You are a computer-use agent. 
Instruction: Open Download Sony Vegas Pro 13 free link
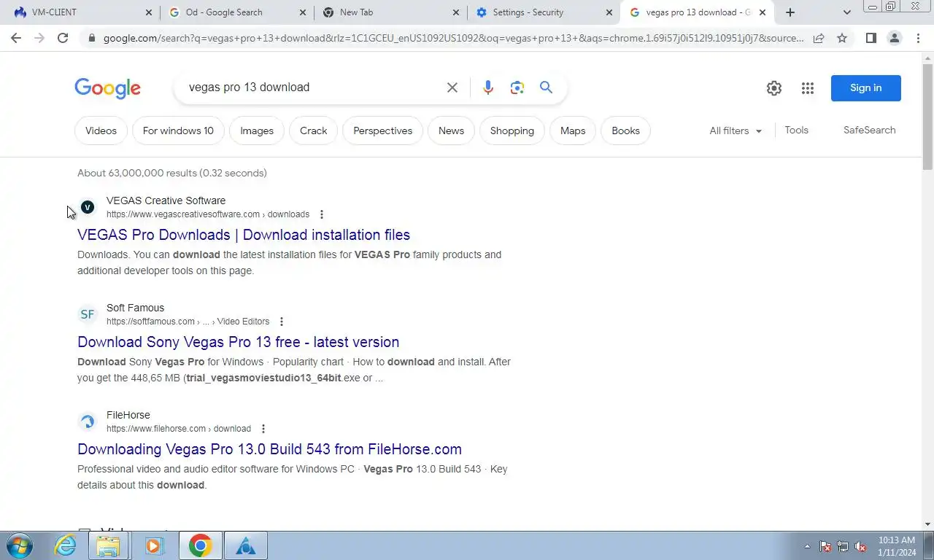pyautogui.click(x=238, y=342)
